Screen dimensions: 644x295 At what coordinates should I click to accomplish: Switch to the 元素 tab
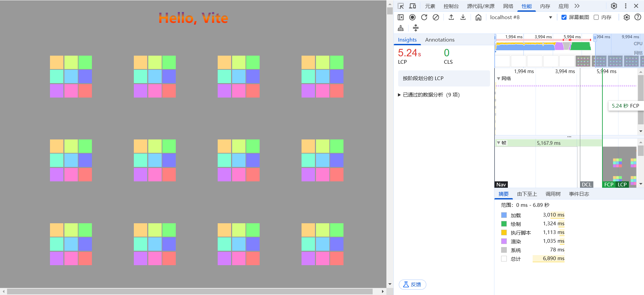point(430,6)
